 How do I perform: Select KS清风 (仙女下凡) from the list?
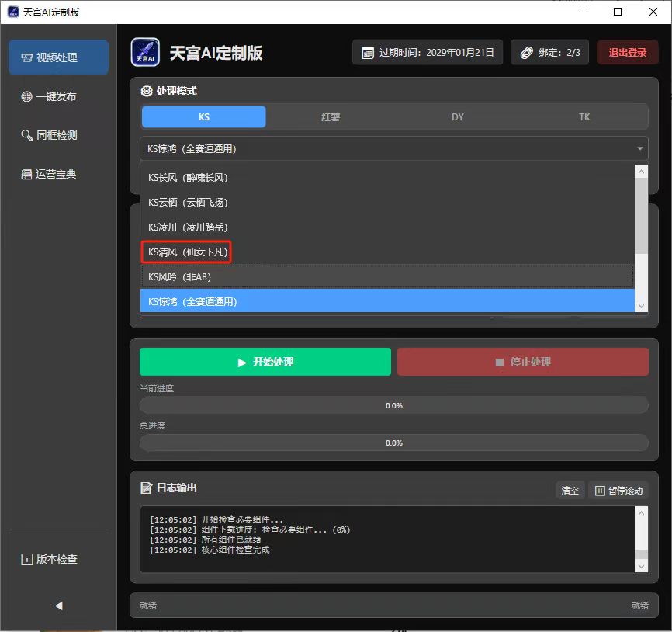387,252
